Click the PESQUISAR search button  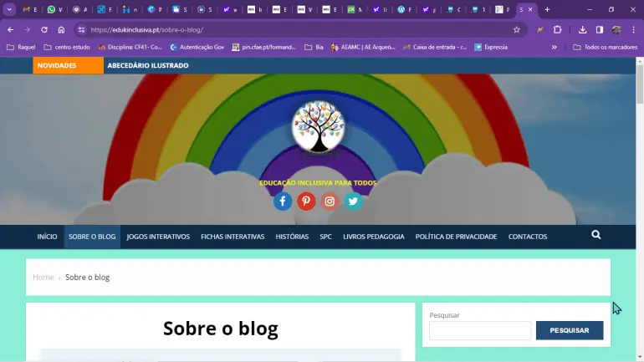pos(570,330)
